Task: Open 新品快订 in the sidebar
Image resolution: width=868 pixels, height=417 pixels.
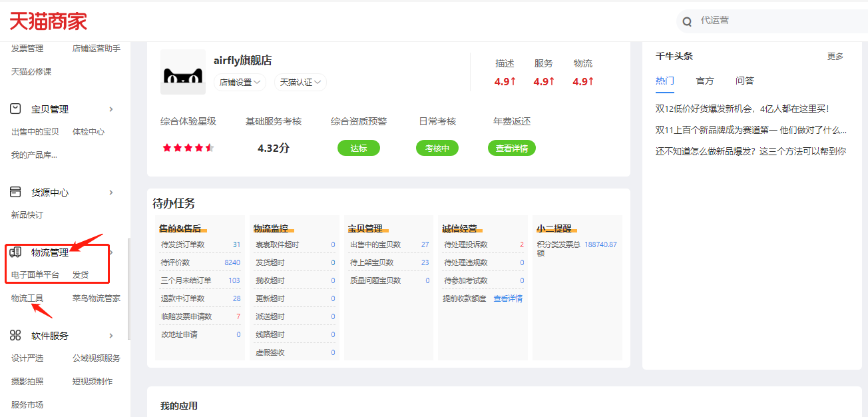Action: pos(27,215)
